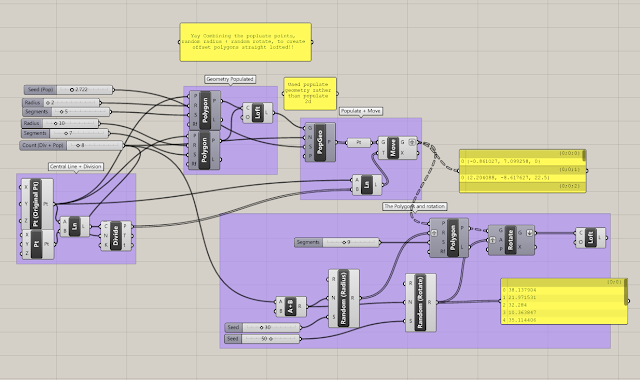Select the Loft component in Geometry Populated group

(258, 113)
